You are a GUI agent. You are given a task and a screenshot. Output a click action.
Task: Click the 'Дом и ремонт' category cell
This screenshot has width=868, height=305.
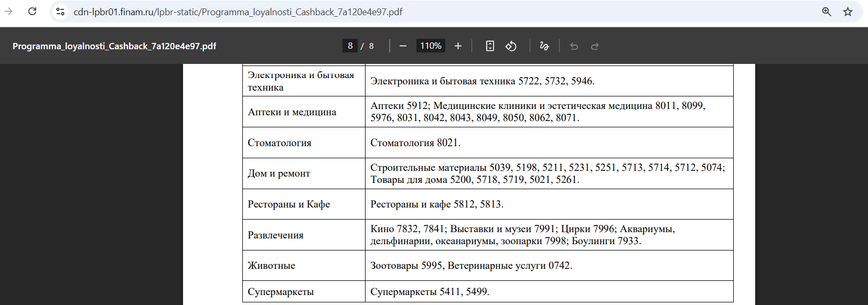point(304,173)
